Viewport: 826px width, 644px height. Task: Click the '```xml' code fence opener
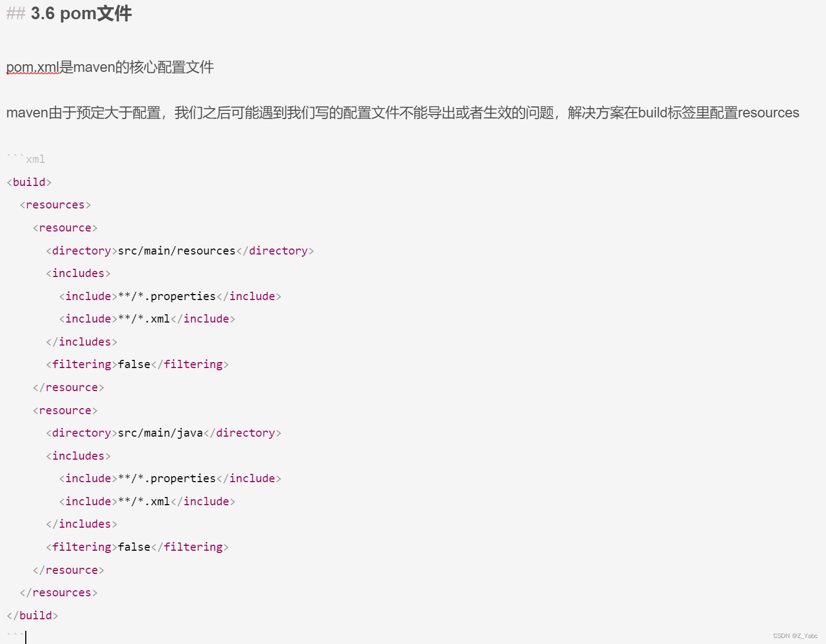[26, 160]
